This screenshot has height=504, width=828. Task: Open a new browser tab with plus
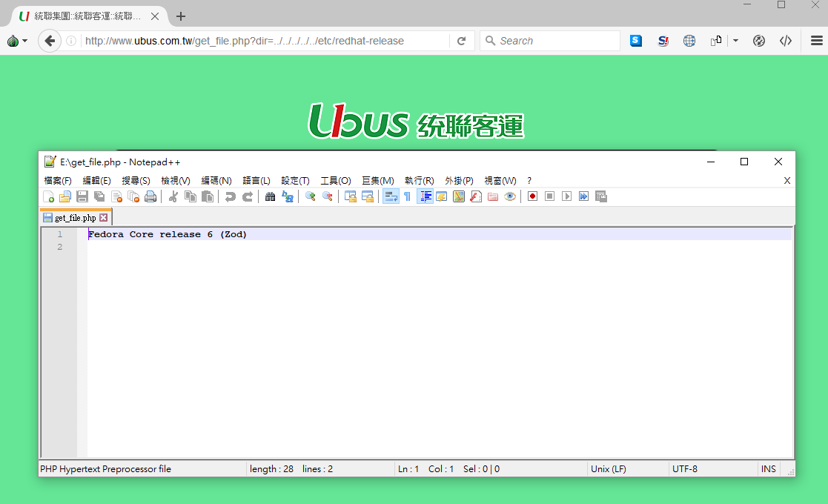tap(181, 16)
